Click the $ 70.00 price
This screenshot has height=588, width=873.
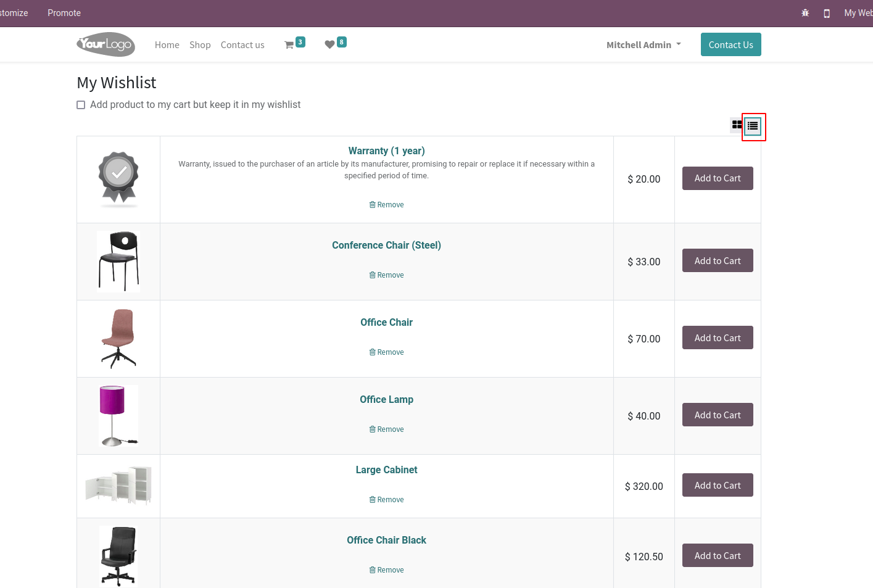click(x=643, y=339)
